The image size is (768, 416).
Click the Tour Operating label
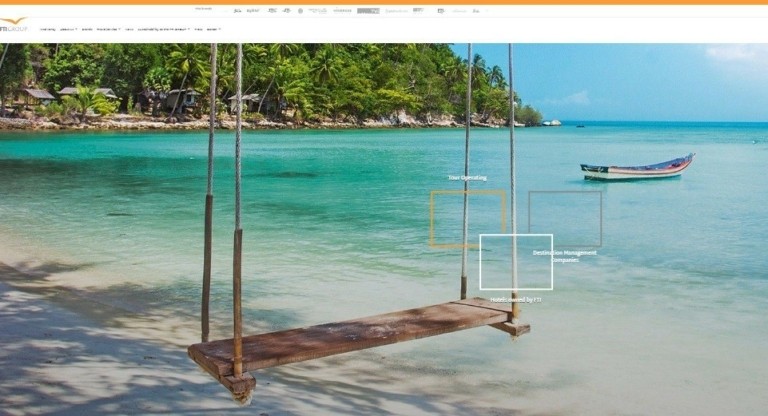467,177
